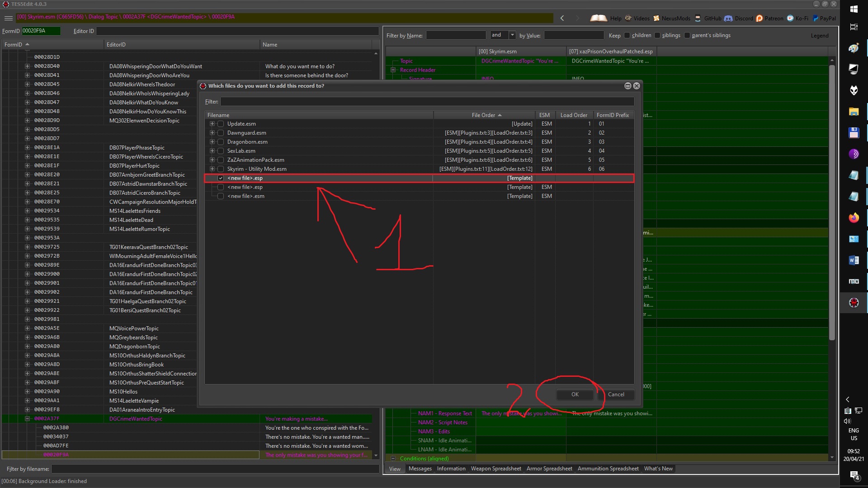Open the NexusMods link icon
868x488 pixels.
pos(656,18)
